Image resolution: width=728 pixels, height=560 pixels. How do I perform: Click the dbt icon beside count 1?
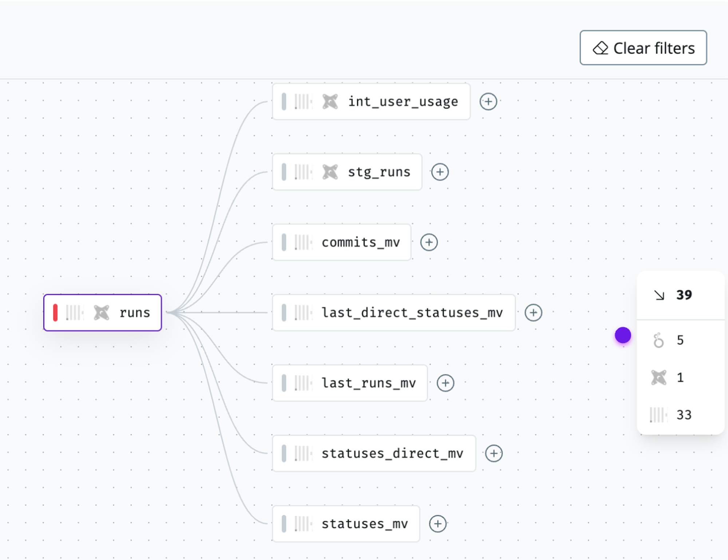[658, 378]
